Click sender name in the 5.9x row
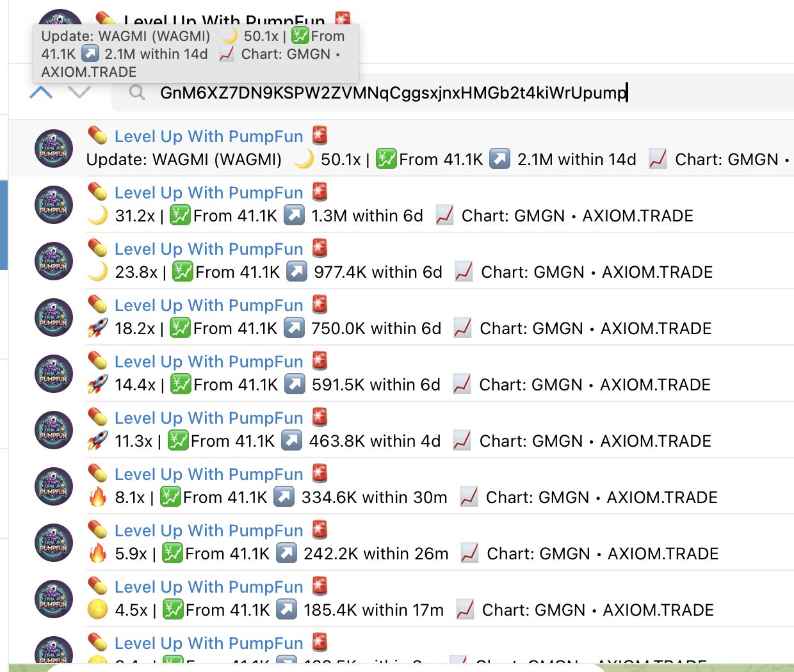794x672 pixels. (x=209, y=531)
